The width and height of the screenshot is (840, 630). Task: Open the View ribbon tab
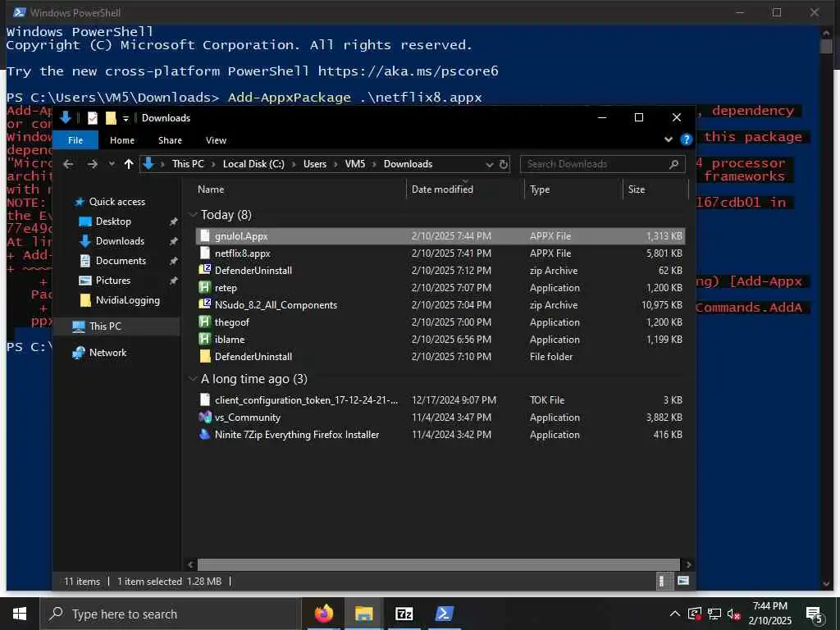pyautogui.click(x=216, y=140)
